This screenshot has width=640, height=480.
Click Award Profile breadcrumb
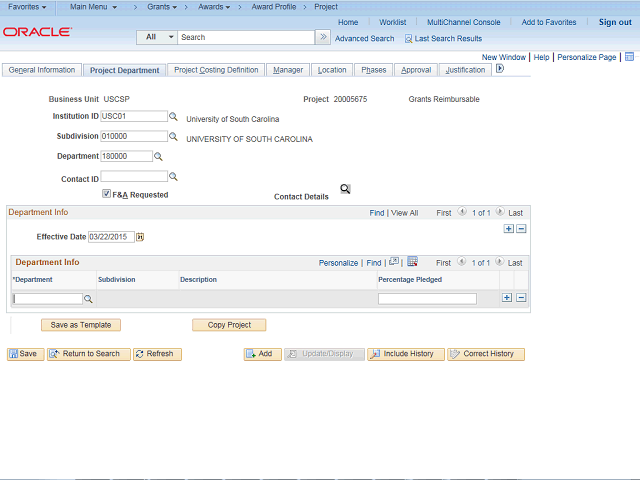(273, 7)
